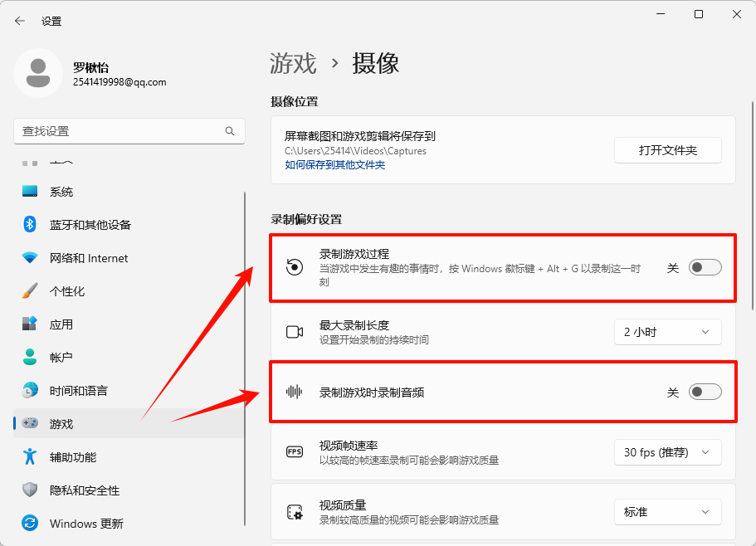Click the search magnifier icon
Image resolution: width=756 pixels, height=546 pixels.
(230, 131)
